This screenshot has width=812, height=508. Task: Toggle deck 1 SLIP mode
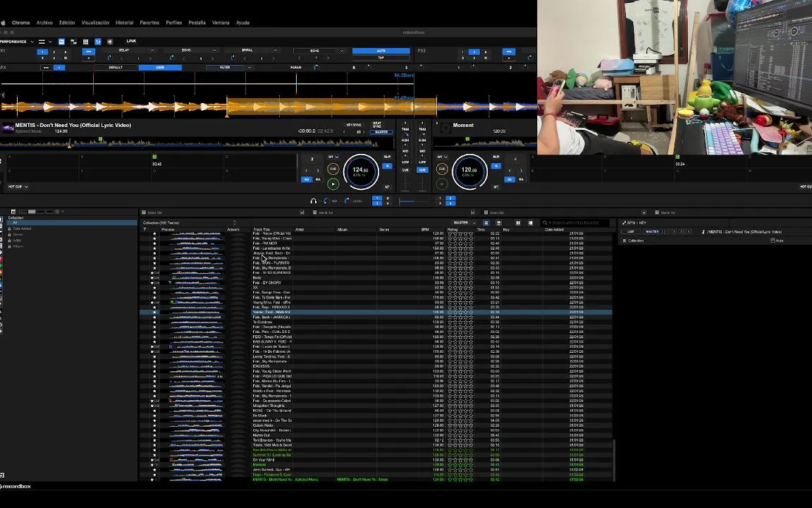(388, 157)
